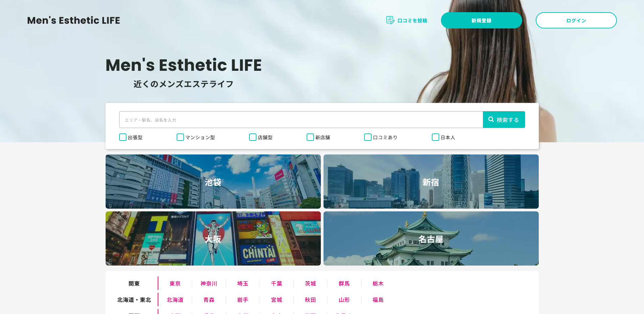Click the review post pencil icon
This screenshot has width=644, height=314.
pos(390,20)
